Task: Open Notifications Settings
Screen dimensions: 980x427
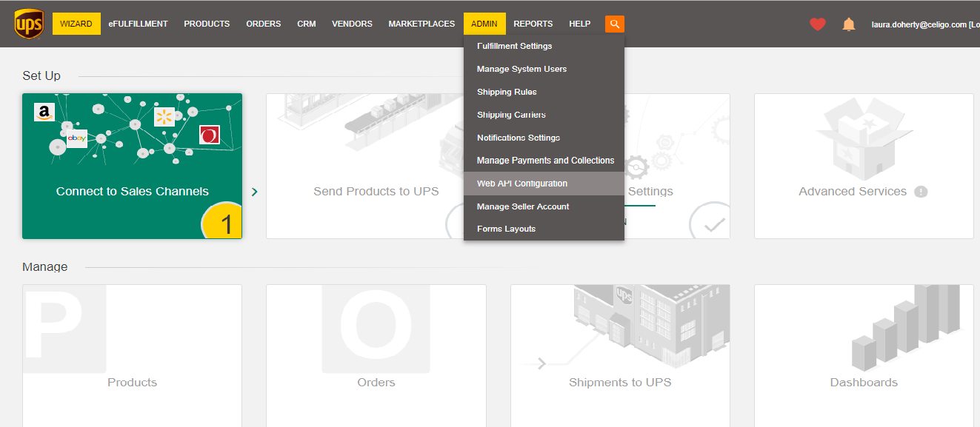Action: (544, 138)
